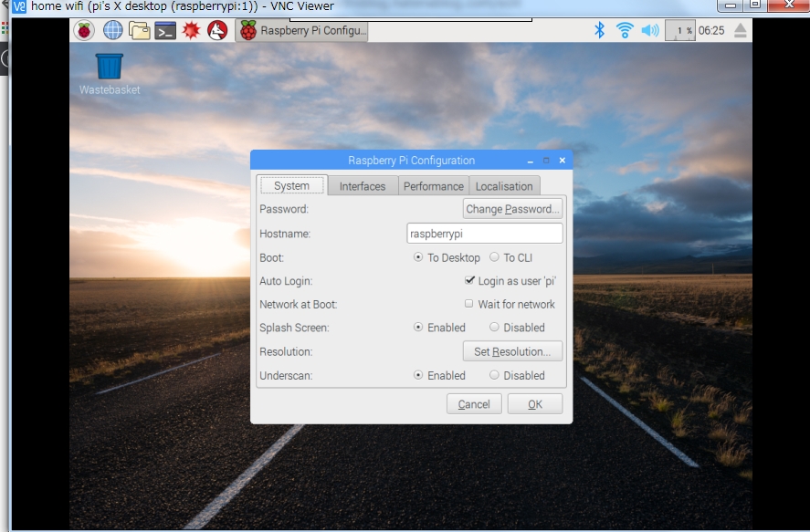
Task: Click Cancel in the configuration dialog
Action: [x=474, y=404]
